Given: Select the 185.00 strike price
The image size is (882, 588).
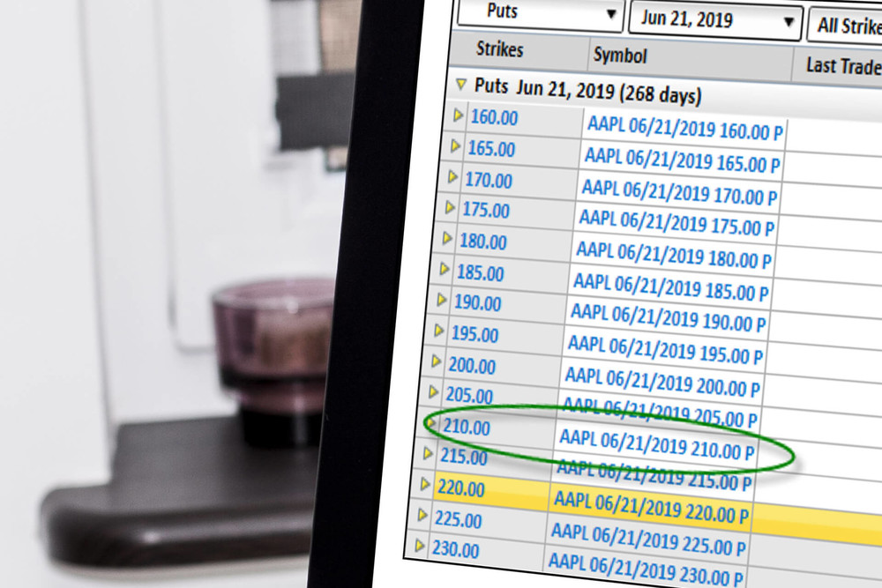Looking at the screenshot, I should [x=480, y=272].
